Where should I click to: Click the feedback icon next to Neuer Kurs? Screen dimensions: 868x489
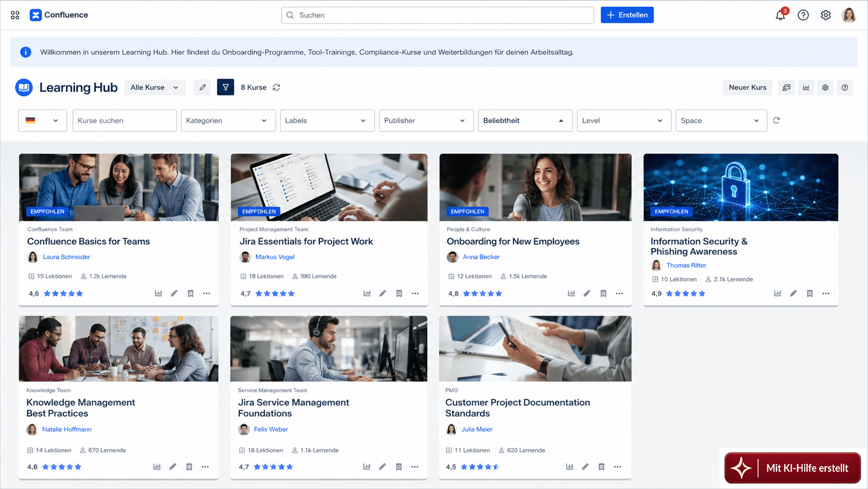[786, 87]
